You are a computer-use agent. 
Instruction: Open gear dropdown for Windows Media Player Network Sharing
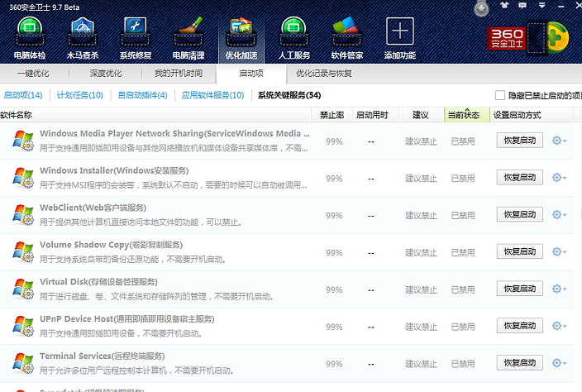[x=559, y=141]
